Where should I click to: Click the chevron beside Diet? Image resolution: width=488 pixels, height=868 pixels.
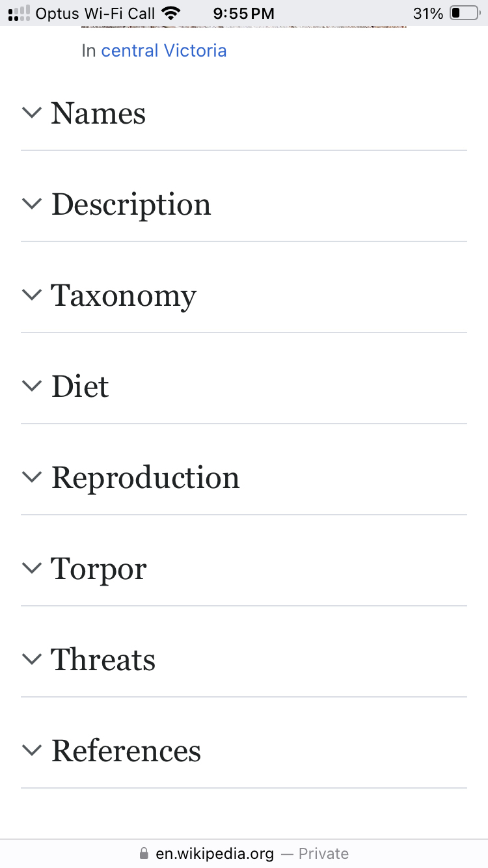click(x=31, y=386)
